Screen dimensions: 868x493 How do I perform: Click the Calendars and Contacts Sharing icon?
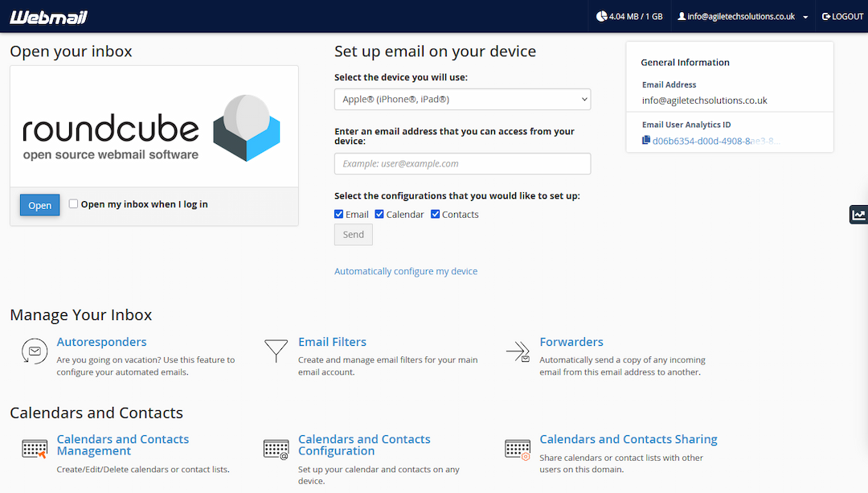click(x=518, y=450)
